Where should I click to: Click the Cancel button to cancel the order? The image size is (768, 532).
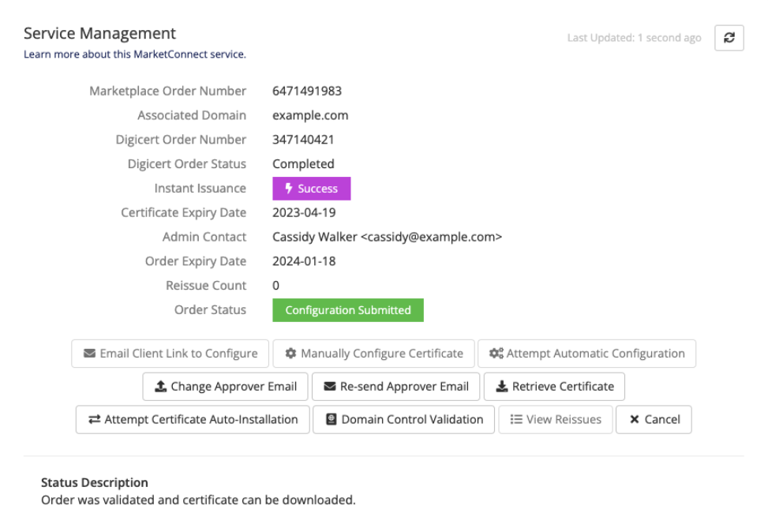[x=654, y=419]
